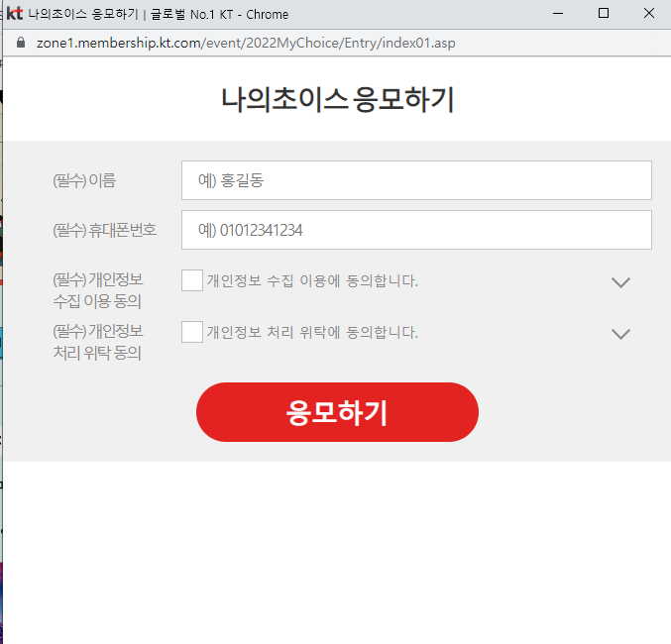Click the 개인정보 수집 이용에 동의합니다 label
671x644 pixels.
pyautogui.click(x=312, y=281)
